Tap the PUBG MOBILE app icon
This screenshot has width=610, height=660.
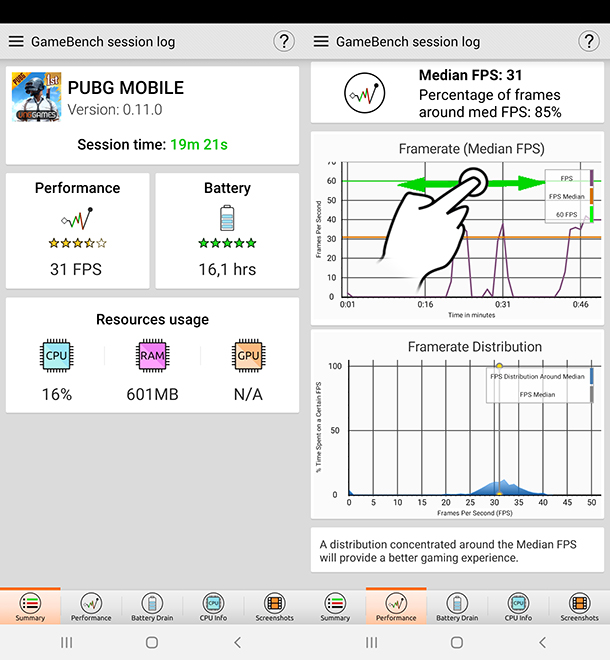(36, 97)
